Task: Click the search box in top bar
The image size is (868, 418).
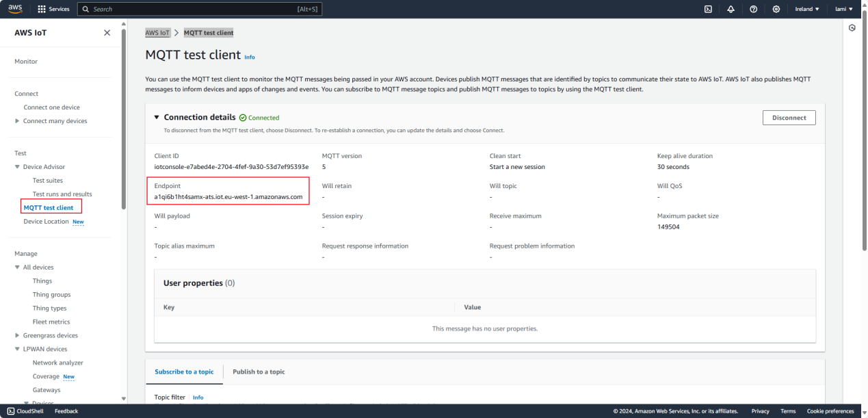Action: tap(199, 9)
